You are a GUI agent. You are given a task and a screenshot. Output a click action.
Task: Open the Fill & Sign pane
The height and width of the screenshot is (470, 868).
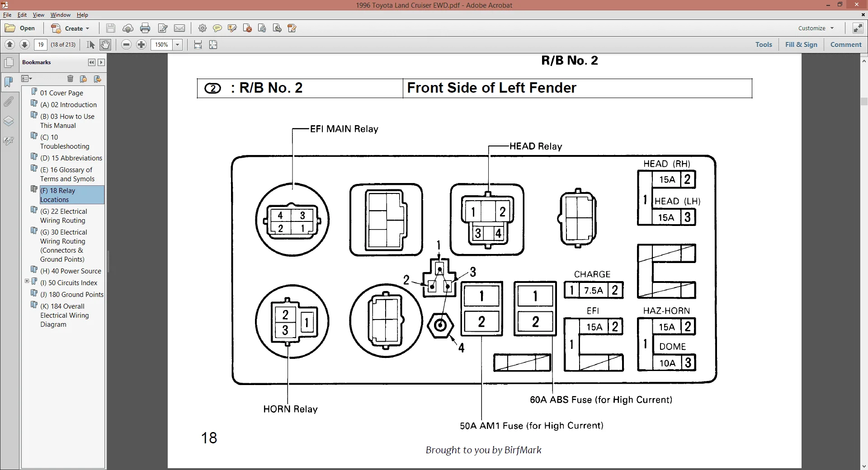coord(801,44)
